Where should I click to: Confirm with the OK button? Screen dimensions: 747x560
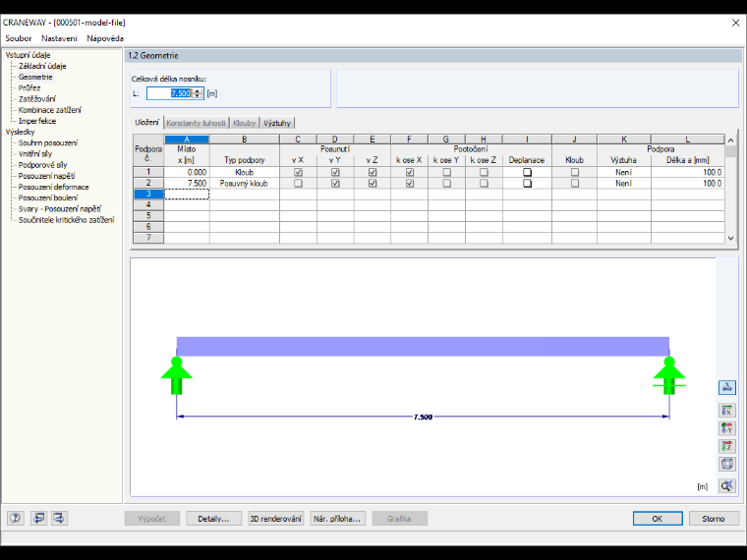658,519
